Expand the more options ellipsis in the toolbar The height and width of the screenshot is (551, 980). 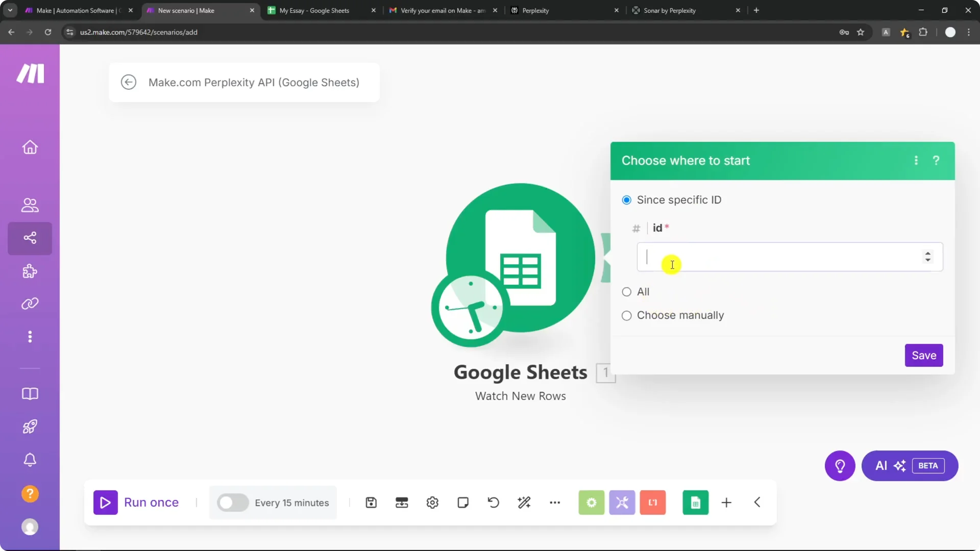555,503
